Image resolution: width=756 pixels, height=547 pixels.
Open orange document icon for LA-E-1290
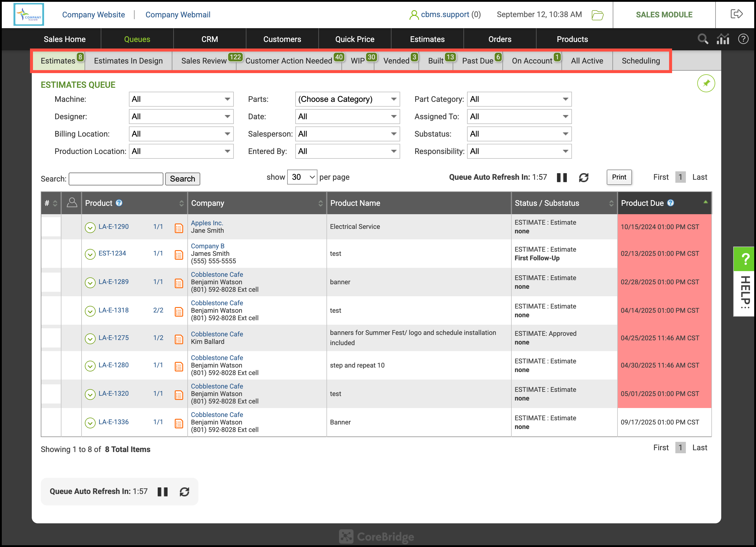[179, 228]
